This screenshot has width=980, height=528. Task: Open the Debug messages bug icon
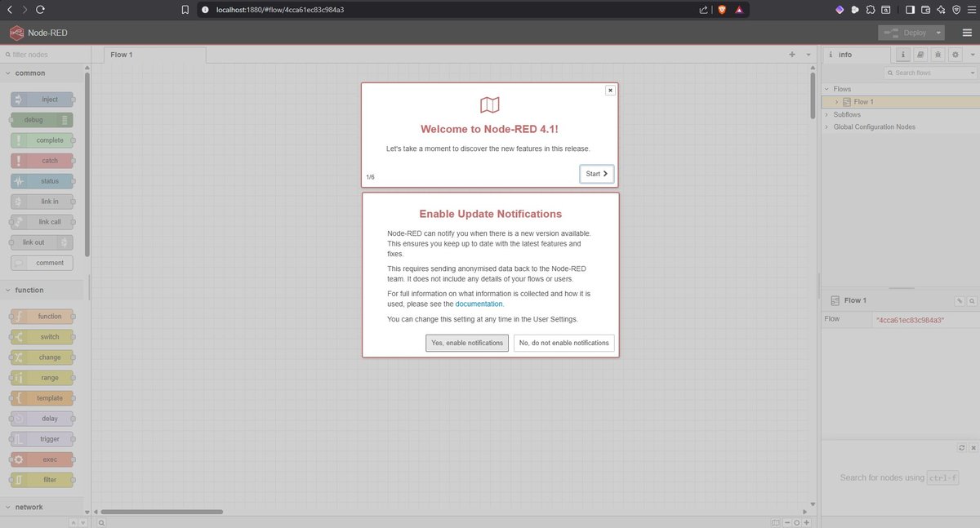(x=938, y=55)
